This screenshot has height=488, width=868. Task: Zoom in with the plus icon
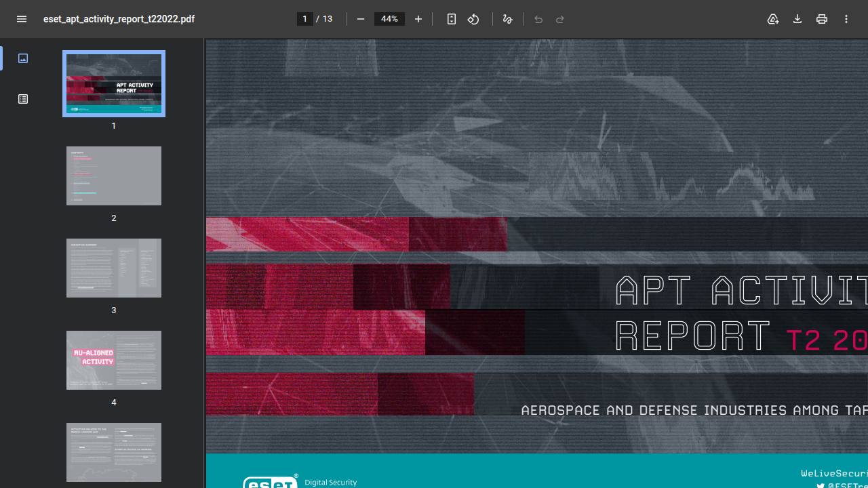click(x=418, y=19)
